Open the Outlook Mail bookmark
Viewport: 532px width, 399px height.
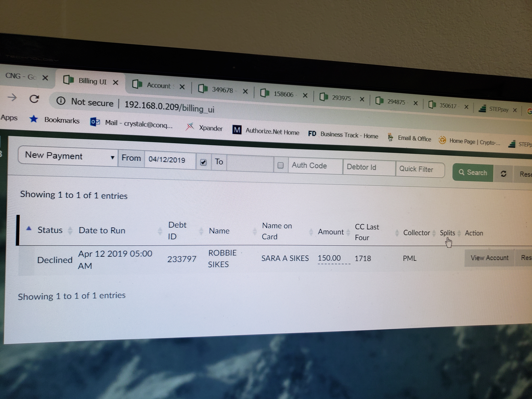pyautogui.click(x=131, y=123)
